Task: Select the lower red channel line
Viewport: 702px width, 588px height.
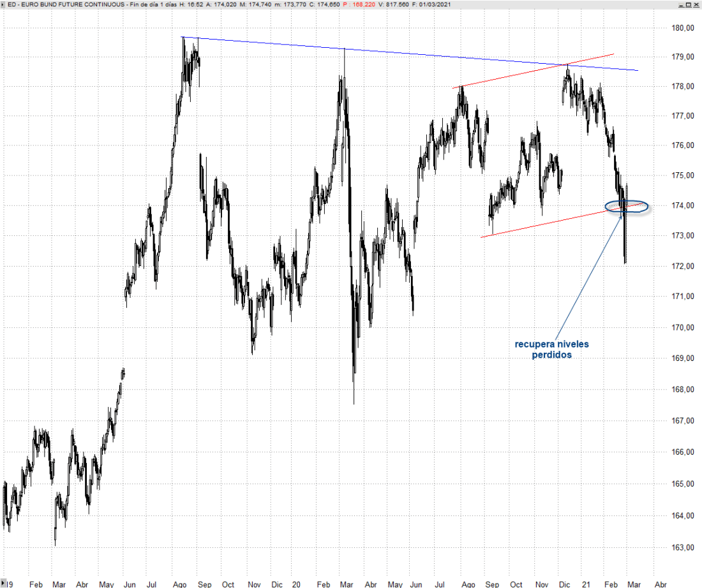Action: point(542,224)
